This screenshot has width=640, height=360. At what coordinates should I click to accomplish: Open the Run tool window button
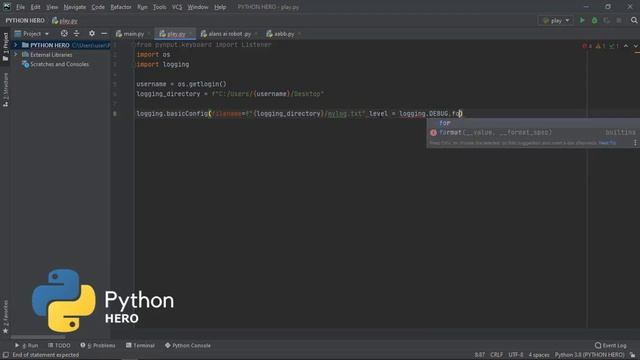(x=26, y=345)
